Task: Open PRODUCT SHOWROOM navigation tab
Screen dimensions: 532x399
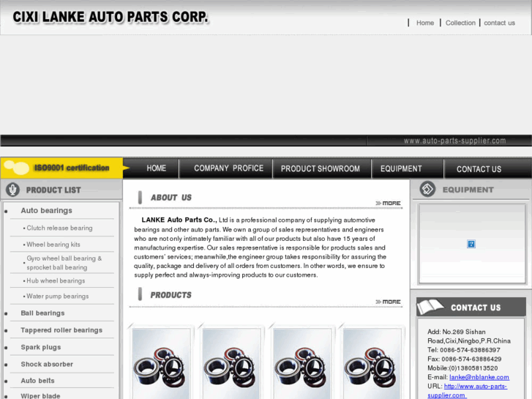Action: click(321, 168)
